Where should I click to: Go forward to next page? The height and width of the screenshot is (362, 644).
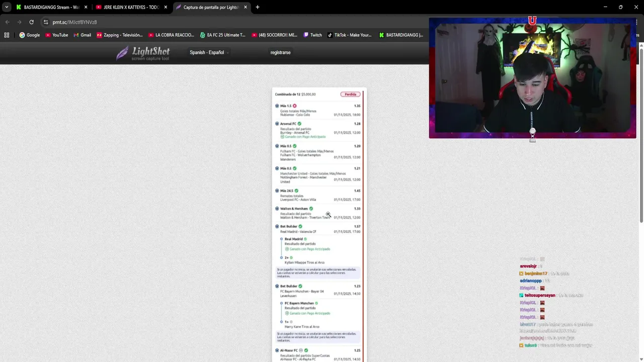pos(19,22)
